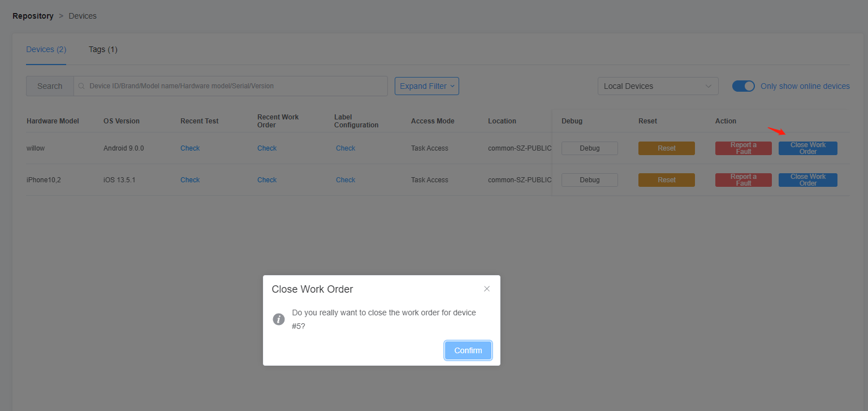Close Work Order for willow row

(808, 148)
